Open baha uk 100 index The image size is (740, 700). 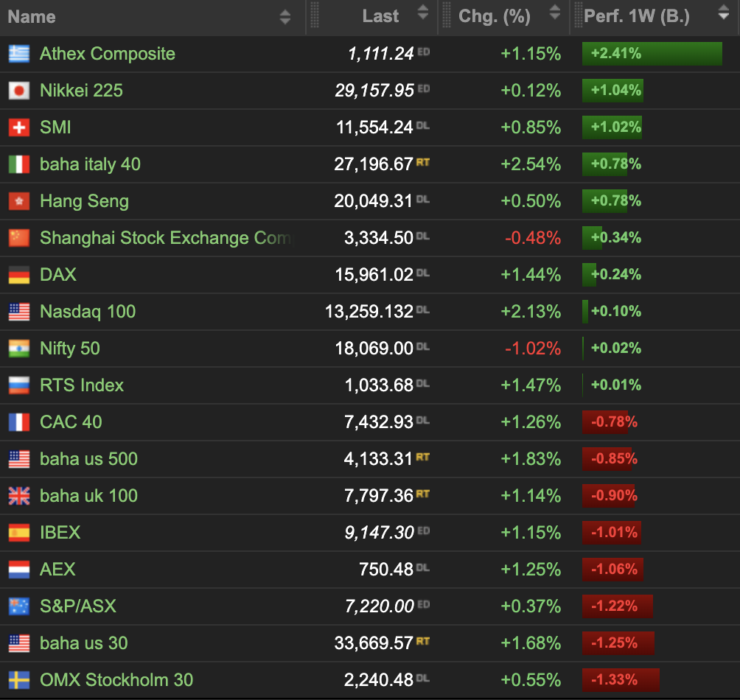(x=88, y=496)
